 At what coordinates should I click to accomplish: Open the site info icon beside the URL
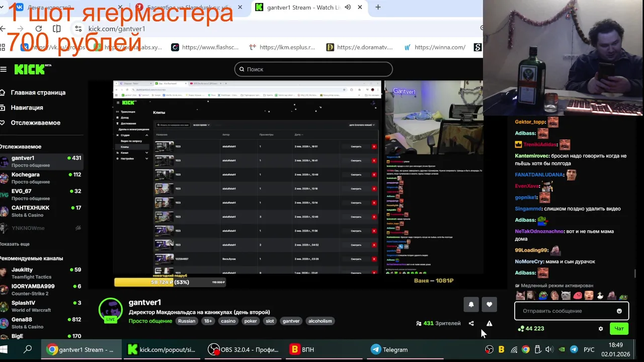(x=78, y=29)
